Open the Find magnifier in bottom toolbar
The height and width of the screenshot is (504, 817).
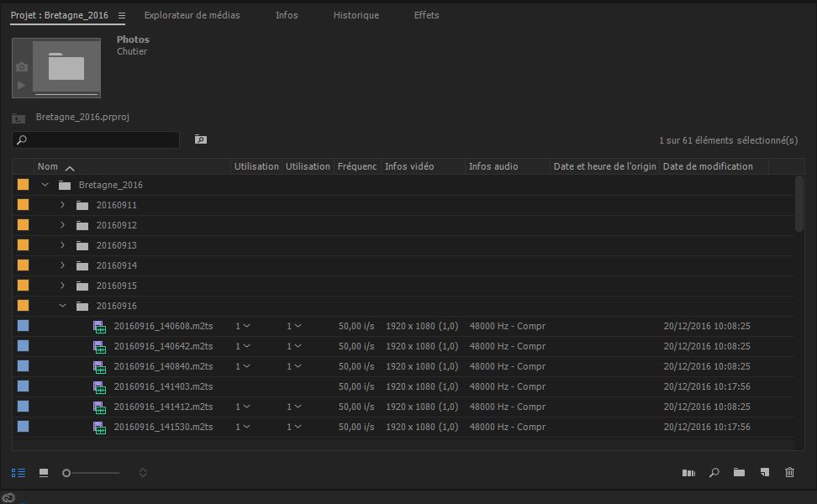(714, 473)
